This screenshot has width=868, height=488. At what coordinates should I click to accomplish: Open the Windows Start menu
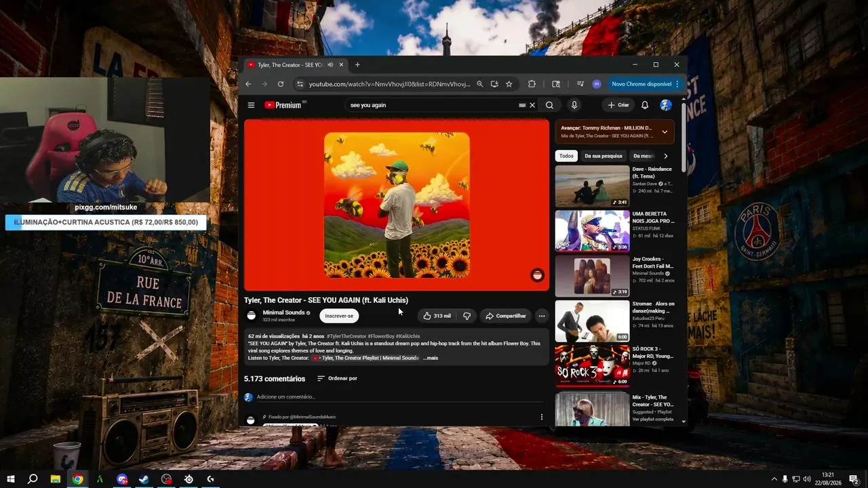point(10,479)
